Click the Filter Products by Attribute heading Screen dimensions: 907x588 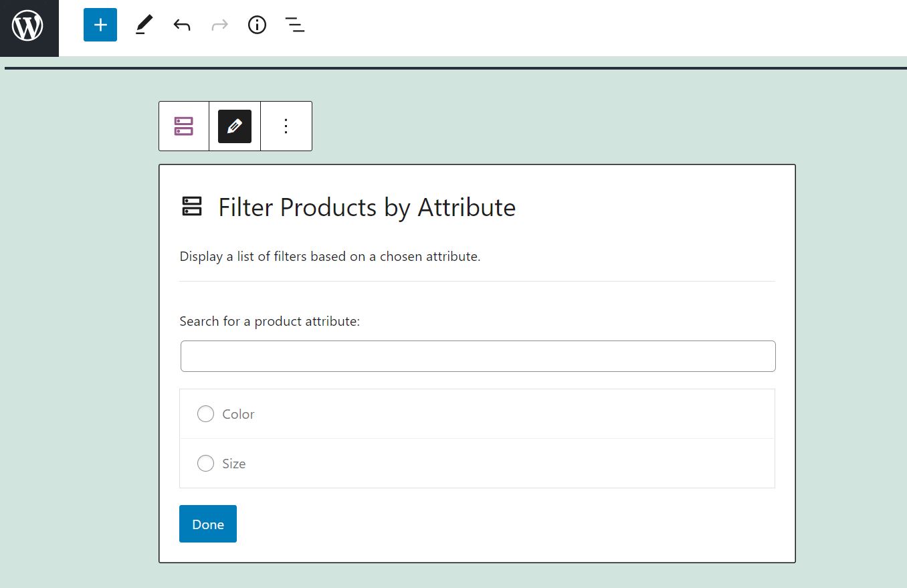(x=366, y=207)
